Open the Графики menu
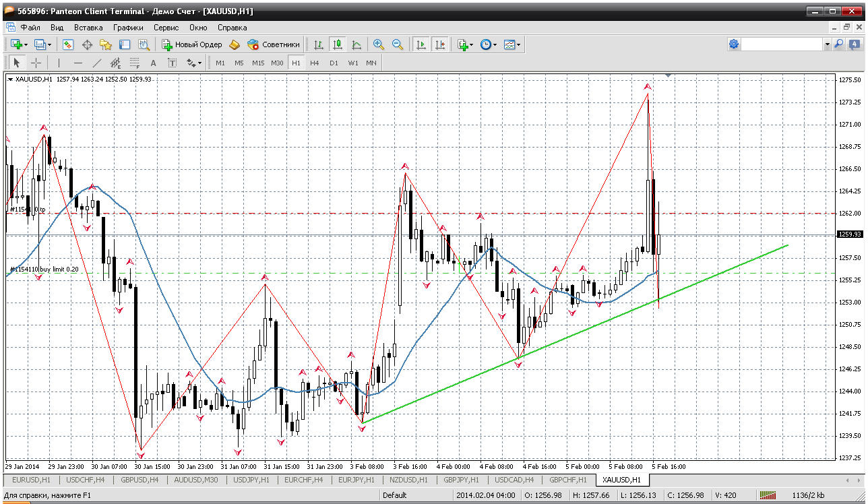 click(x=128, y=28)
